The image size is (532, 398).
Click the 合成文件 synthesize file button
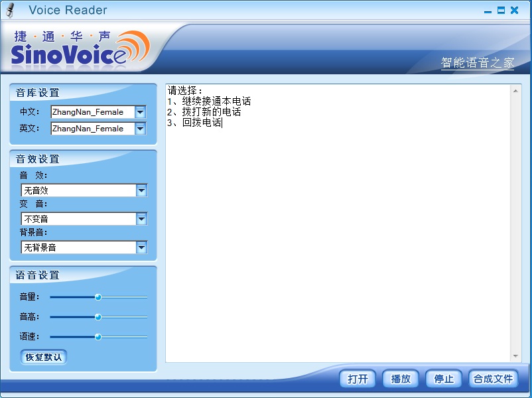point(494,378)
